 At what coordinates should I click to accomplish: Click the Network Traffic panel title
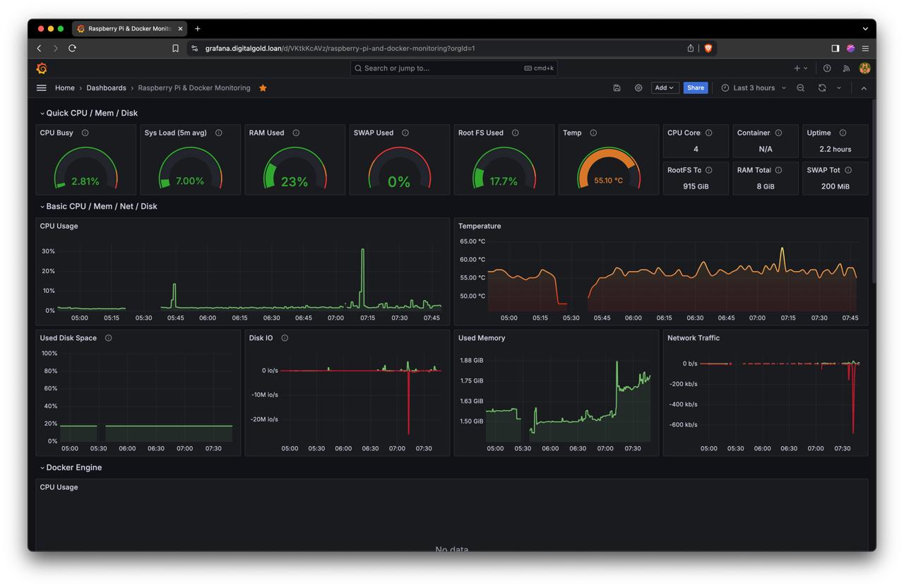[694, 338]
